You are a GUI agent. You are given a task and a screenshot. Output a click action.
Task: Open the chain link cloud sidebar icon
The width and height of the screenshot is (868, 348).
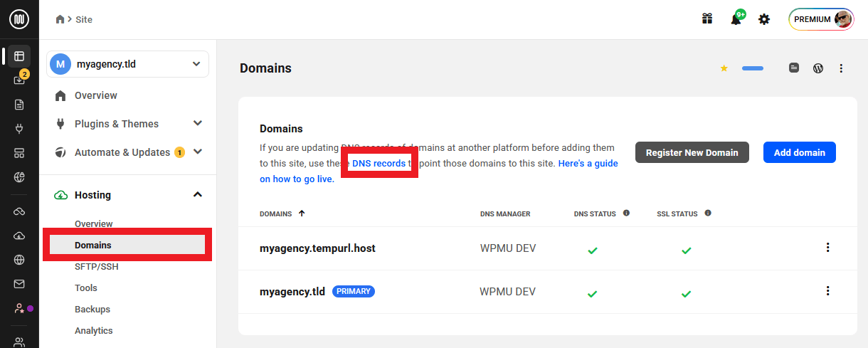[19, 211]
